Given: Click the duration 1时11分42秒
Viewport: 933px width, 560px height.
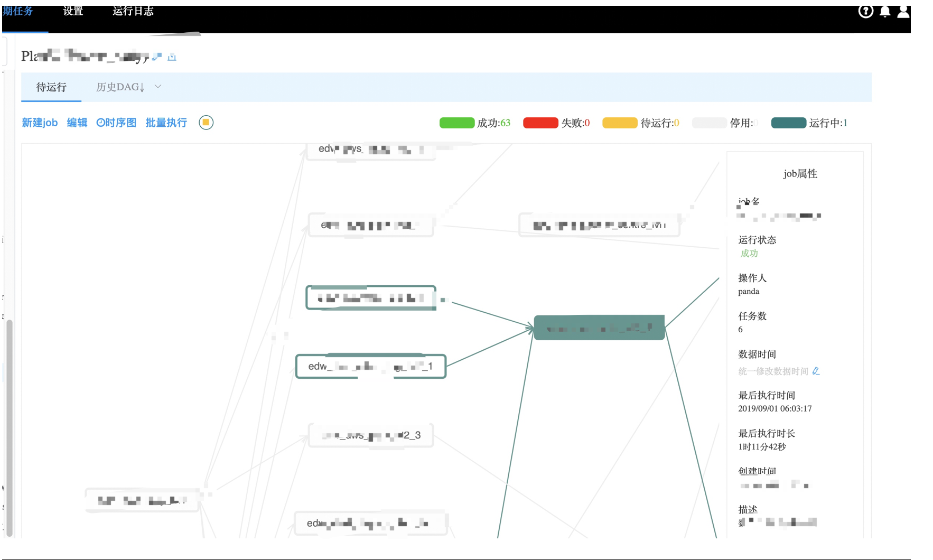Looking at the screenshot, I should pos(762,447).
